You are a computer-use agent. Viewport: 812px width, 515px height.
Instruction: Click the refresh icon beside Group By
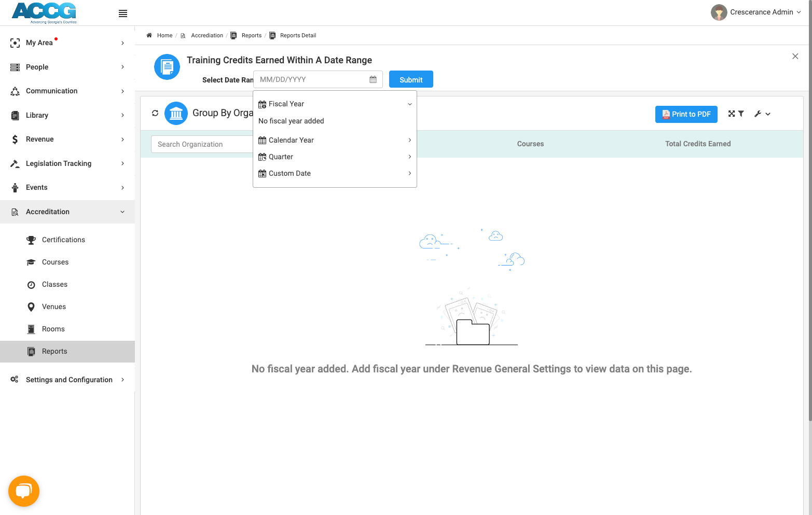pyautogui.click(x=155, y=113)
